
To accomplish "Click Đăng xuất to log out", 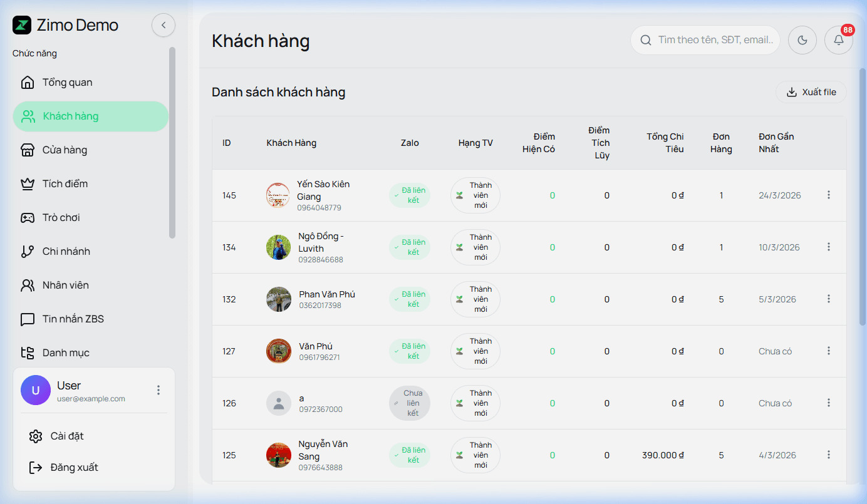I will pyautogui.click(x=74, y=468).
